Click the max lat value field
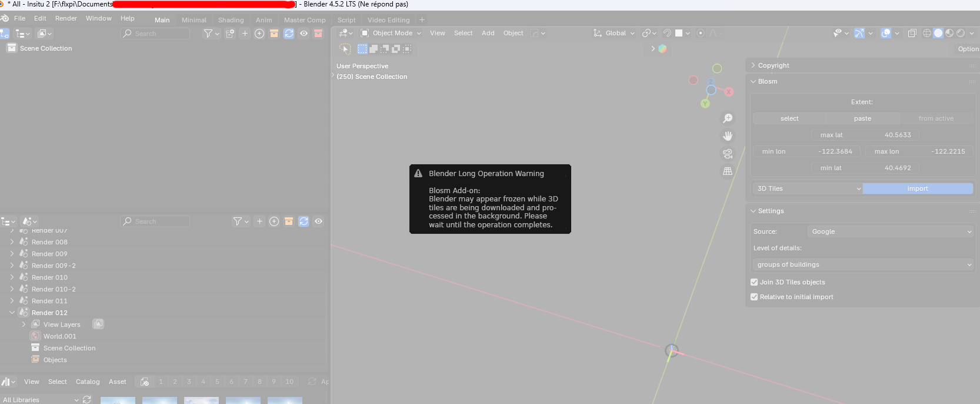 pyautogui.click(x=865, y=135)
